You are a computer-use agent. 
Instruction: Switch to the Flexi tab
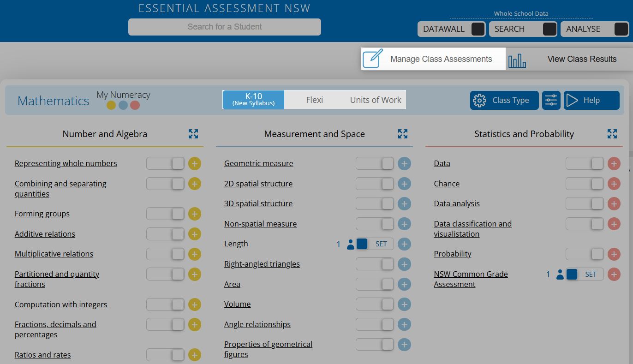click(315, 100)
